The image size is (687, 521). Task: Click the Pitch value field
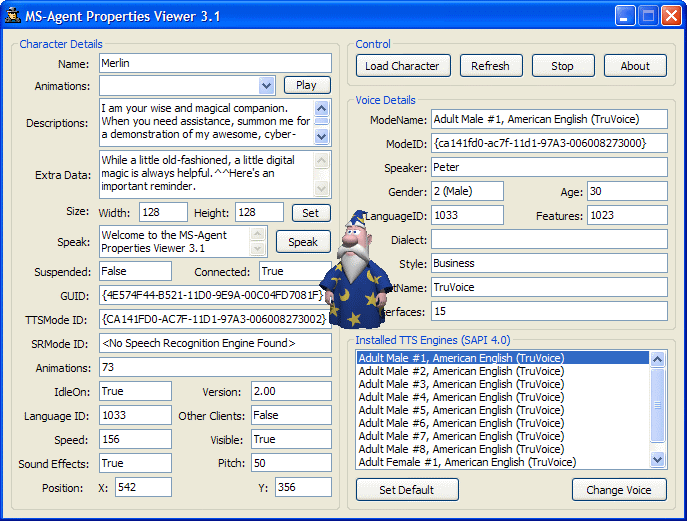click(290, 464)
